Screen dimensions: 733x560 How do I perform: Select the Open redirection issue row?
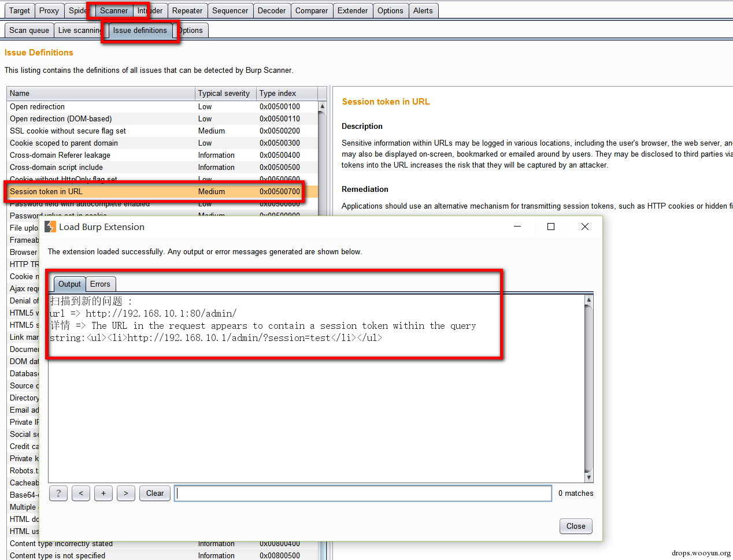tap(162, 106)
